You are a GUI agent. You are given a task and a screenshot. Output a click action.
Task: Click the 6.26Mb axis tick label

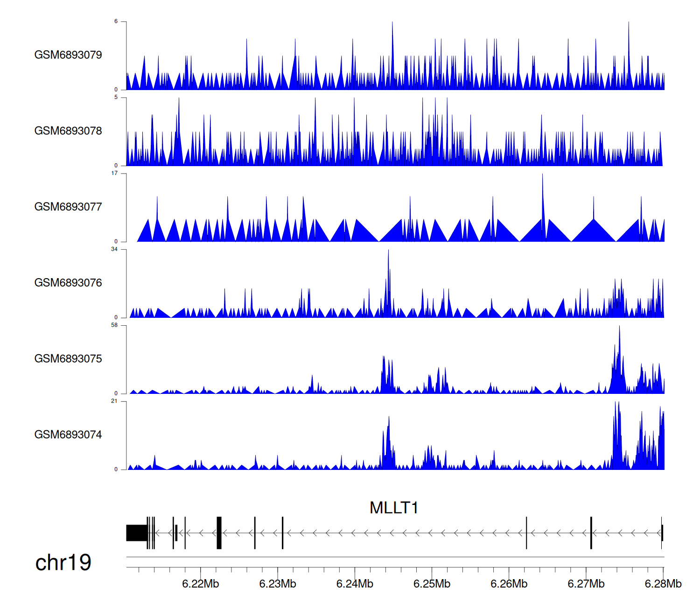coord(509,584)
